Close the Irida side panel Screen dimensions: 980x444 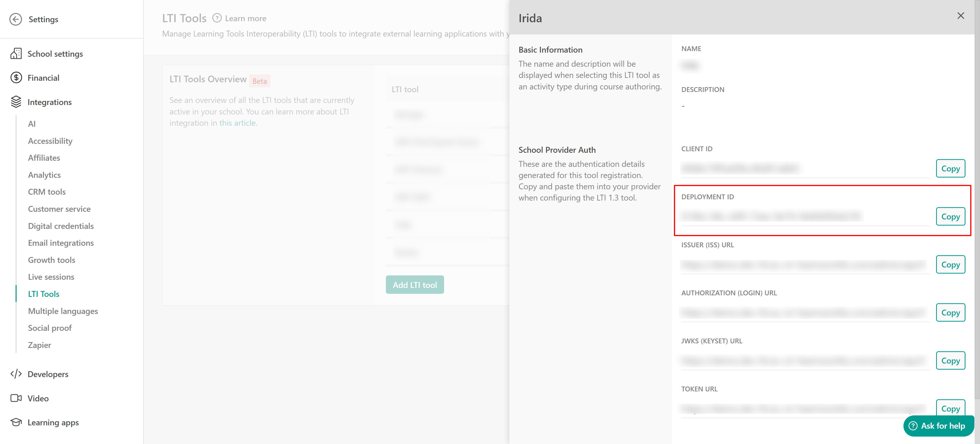click(961, 16)
